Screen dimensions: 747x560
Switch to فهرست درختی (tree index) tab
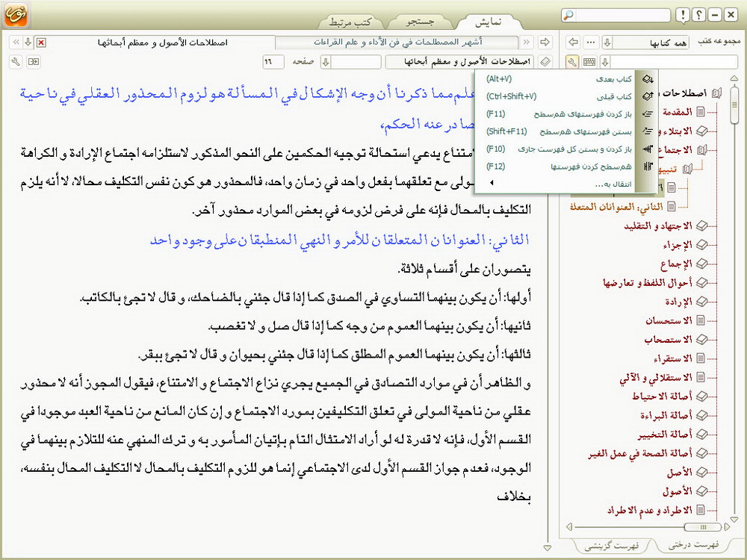694,545
